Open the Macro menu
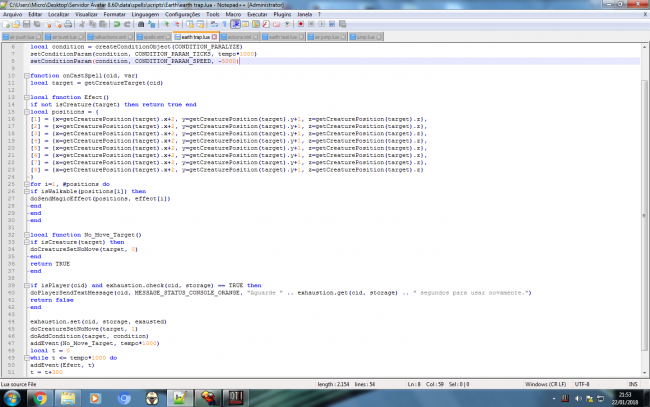Viewport: 650px width, 407px height. click(233, 14)
